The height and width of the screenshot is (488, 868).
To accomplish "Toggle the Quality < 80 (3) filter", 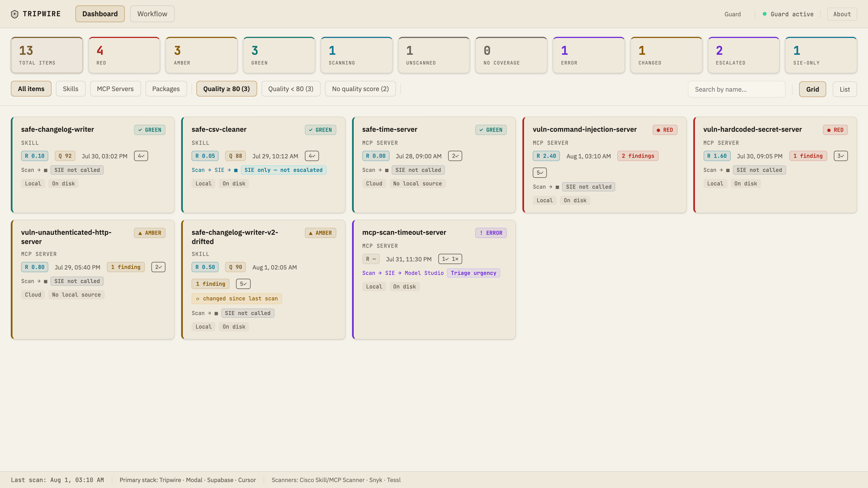I will 291,89.
